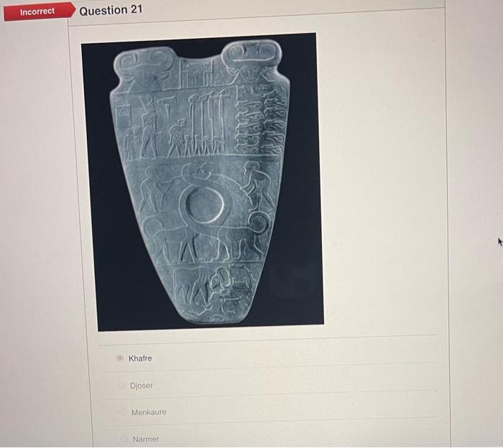The image size is (503, 448).
Task: Click the Khafre answer text label
Action: tap(140, 358)
